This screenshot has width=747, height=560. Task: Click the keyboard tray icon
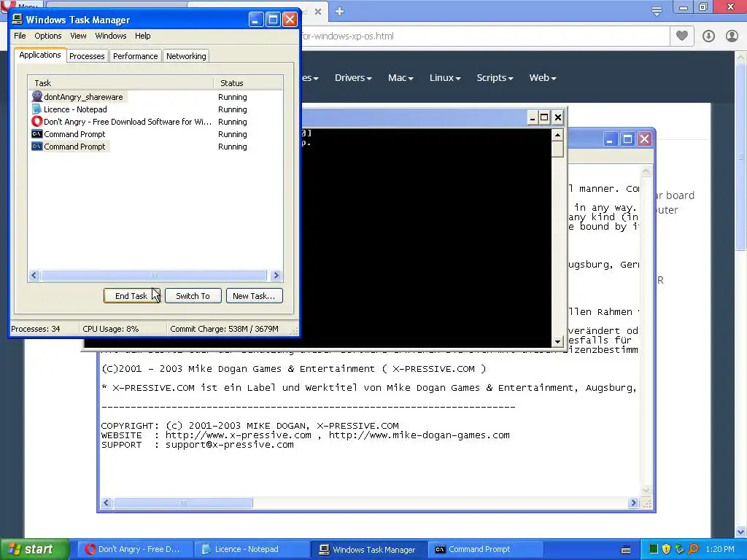pyautogui.click(x=626, y=550)
